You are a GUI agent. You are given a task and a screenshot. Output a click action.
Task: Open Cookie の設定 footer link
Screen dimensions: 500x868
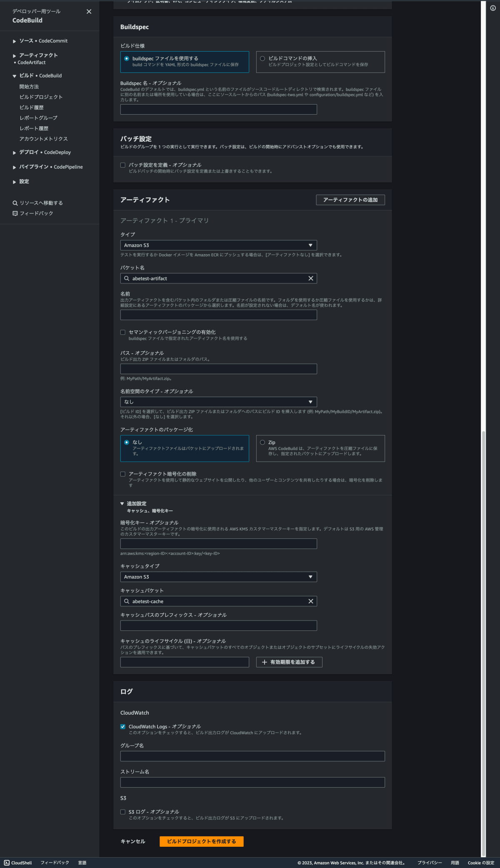(x=481, y=863)
